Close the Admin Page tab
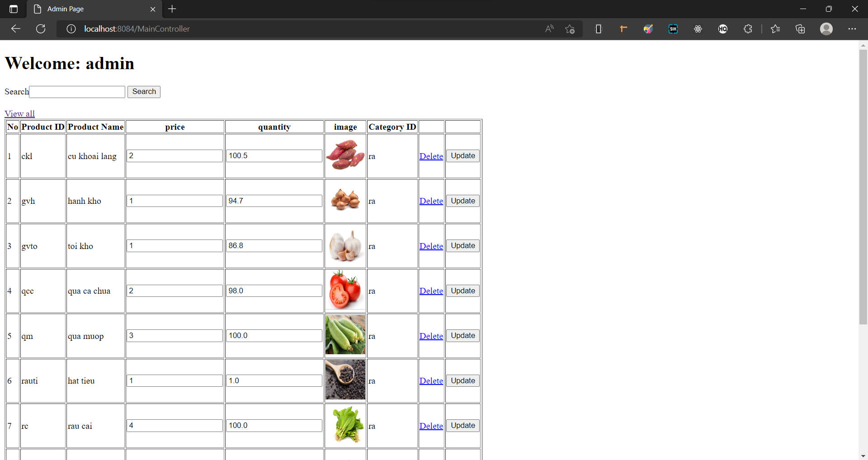The image size is (868, 460). 153,9
